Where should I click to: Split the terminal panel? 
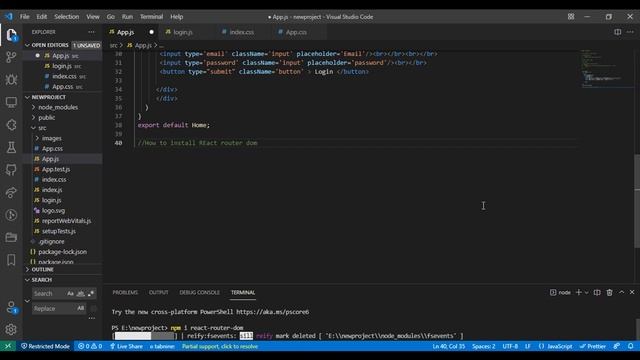click(x=597, y=292)
